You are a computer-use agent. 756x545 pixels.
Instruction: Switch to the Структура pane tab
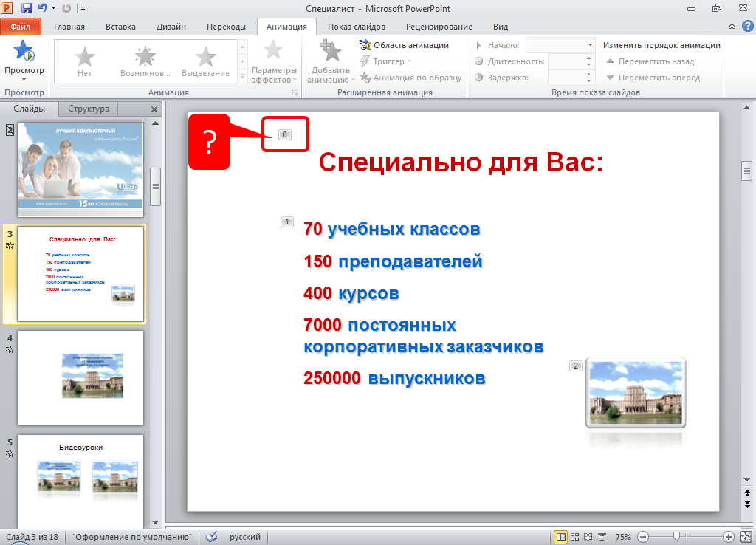click(89, 109)
